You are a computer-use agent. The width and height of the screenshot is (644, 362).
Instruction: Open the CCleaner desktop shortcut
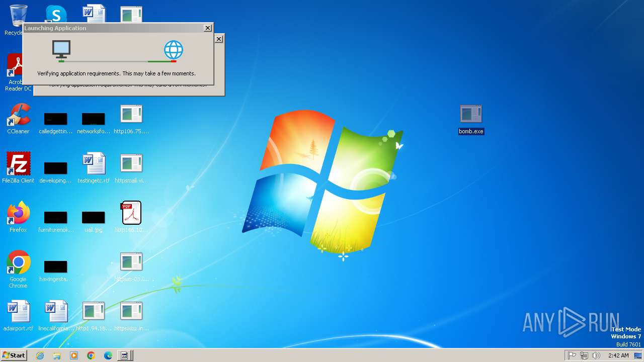click(x=18, y=119)
